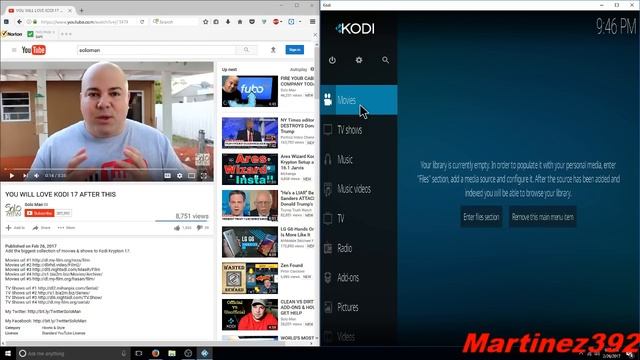The image size is (640, 360).
Task: Open Pocket icon in Firefox toolbar
Action: click(x=252, y=22)
